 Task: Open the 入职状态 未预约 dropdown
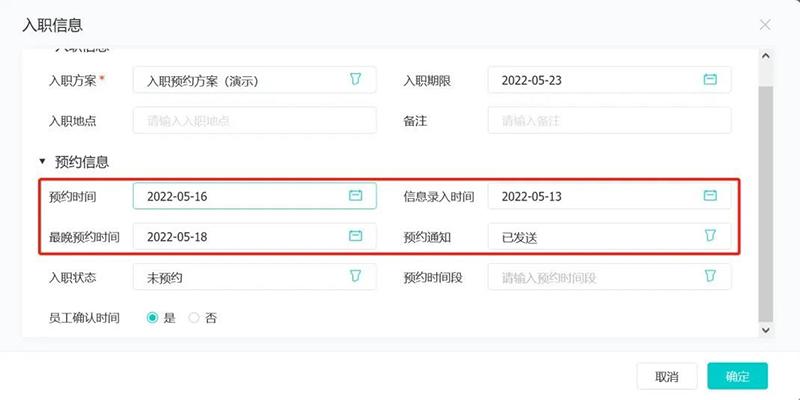pyautogui.click(x=255, y=277)
